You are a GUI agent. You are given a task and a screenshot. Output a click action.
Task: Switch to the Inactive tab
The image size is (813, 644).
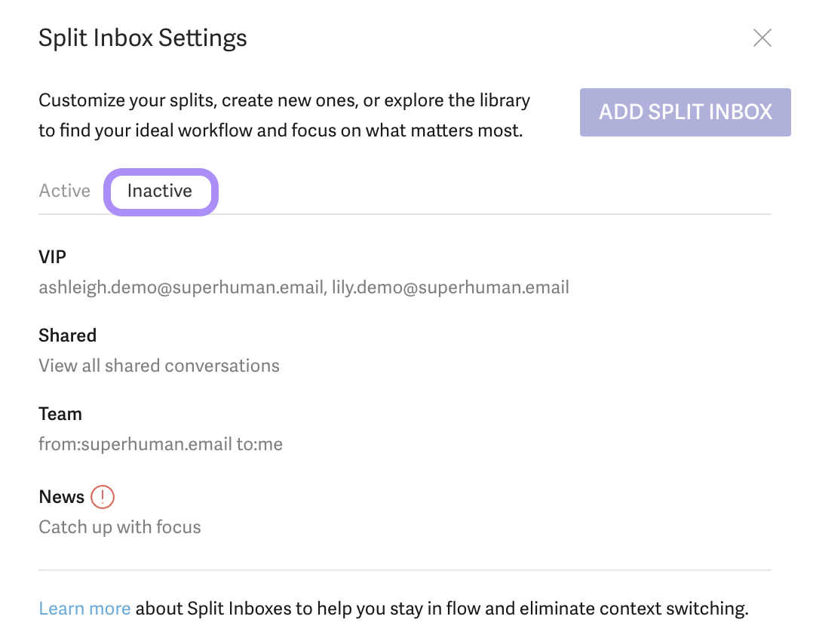coord(161,192)
